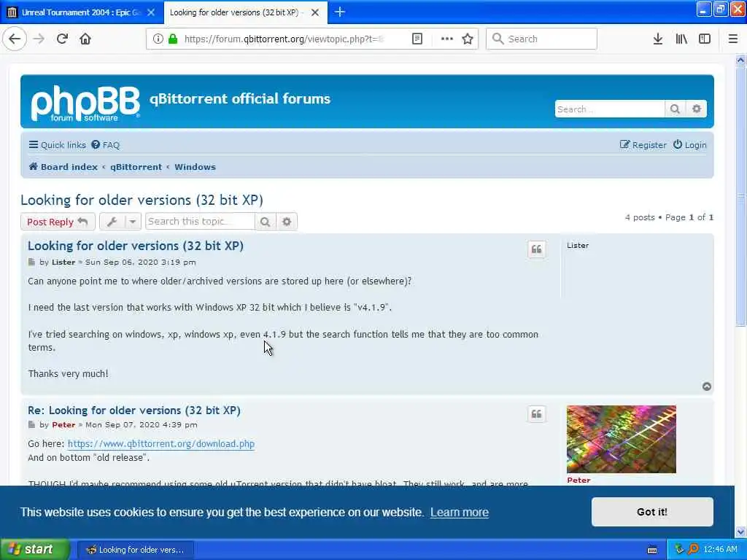Viewport: 747px width, 560px height.
Task: Open Peter's profile from post byline
Action: pyautogui.click(x=63, y=425)
